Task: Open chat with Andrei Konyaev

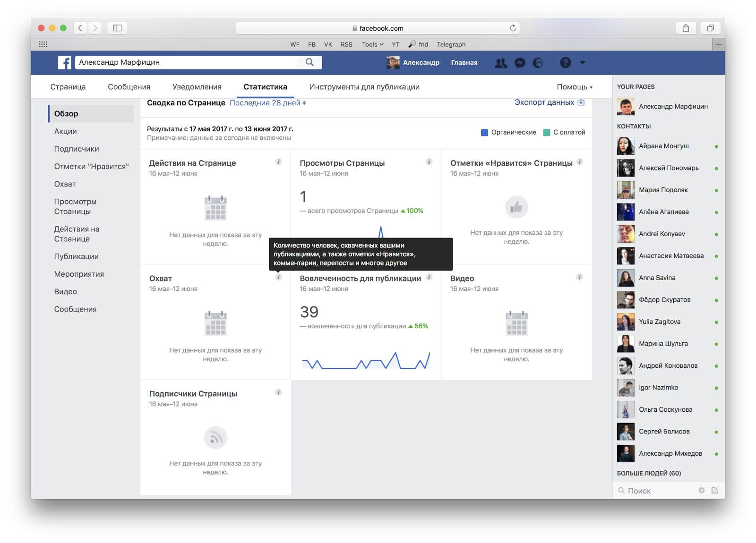Action: [x=668, y=234]
